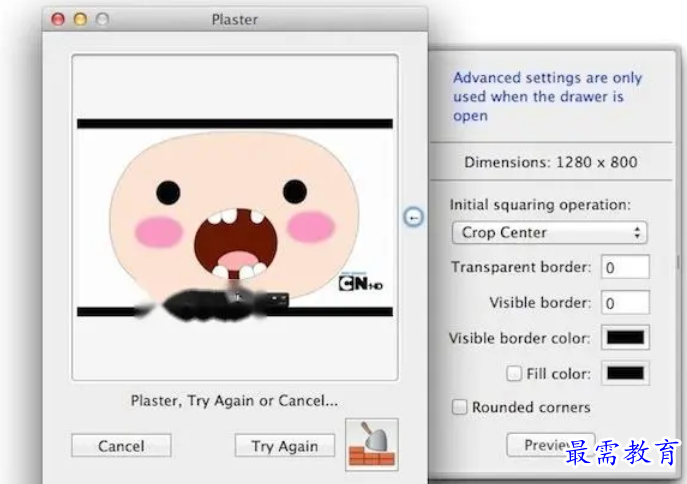Click the Plaster, Try Again or Cancel... text
The width and height of the screenshot is (687, 484).
234,400
